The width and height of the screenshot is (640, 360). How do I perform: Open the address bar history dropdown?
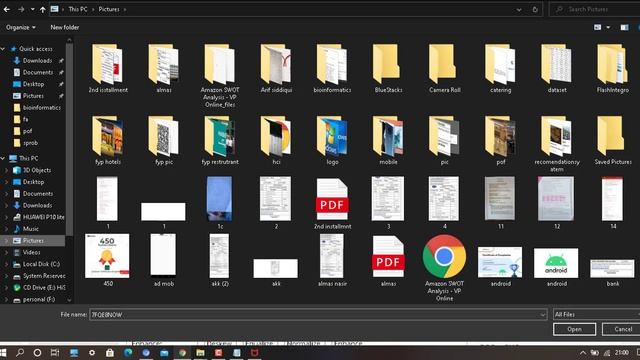(519, 9)
